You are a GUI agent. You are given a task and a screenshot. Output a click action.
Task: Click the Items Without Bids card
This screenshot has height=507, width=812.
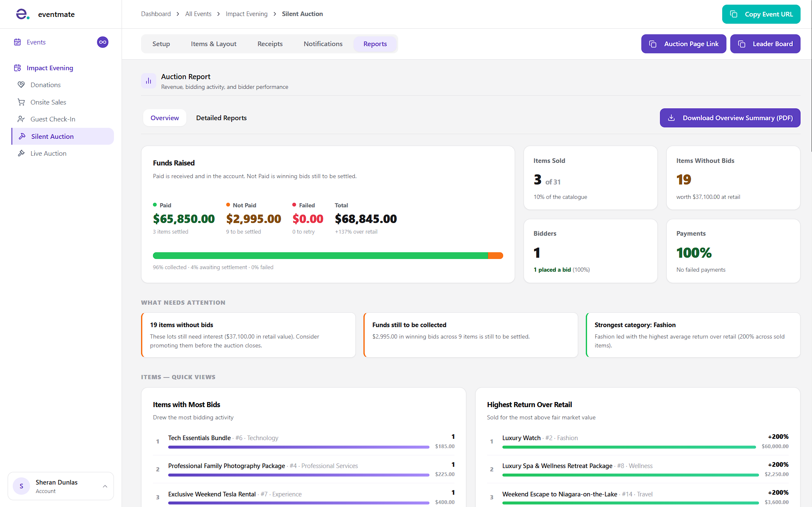tap(733, 178)
